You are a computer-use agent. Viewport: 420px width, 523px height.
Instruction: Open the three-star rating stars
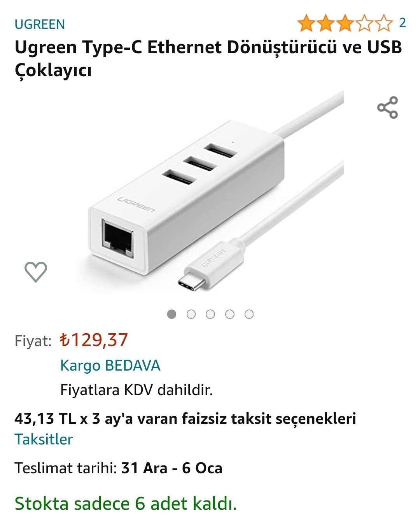pyautogui.click(x=345, y=23)
